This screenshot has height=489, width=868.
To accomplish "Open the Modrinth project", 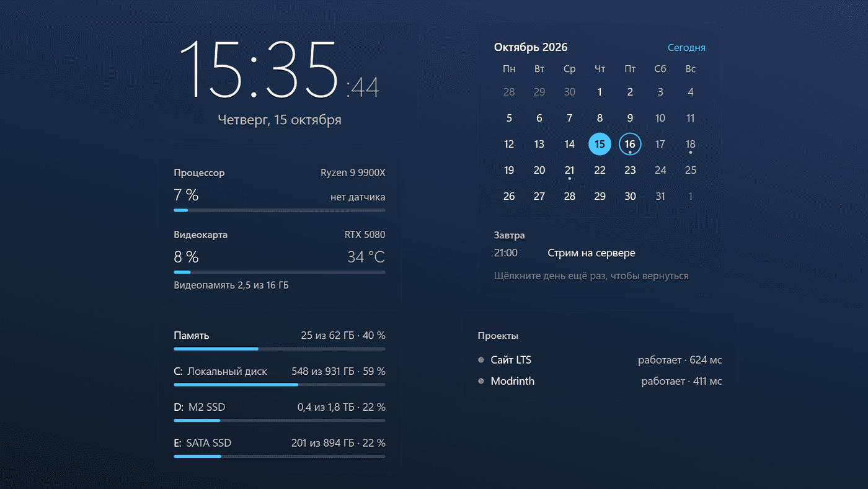I will pos(513,381).
